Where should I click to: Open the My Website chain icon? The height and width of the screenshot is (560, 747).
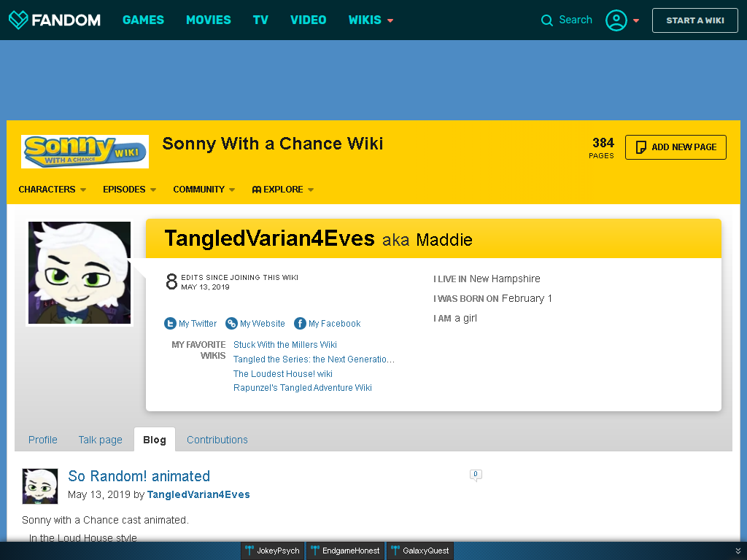click(231, 323)
